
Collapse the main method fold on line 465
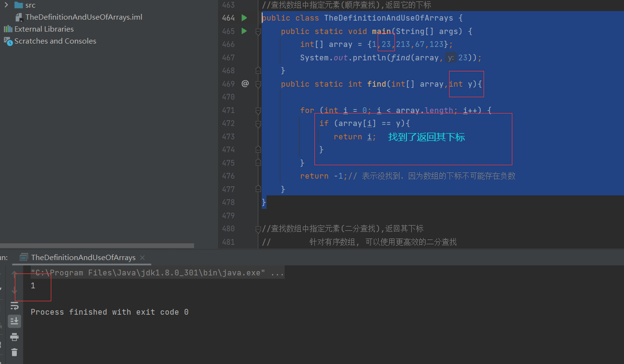(x=258, y=32)
